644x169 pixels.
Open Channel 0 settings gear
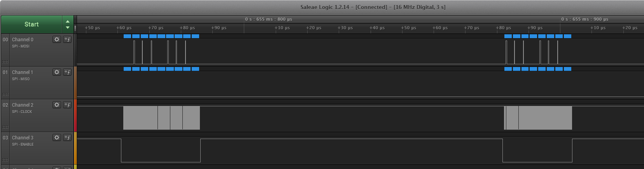pyautogui.click(x=57, y=39)
